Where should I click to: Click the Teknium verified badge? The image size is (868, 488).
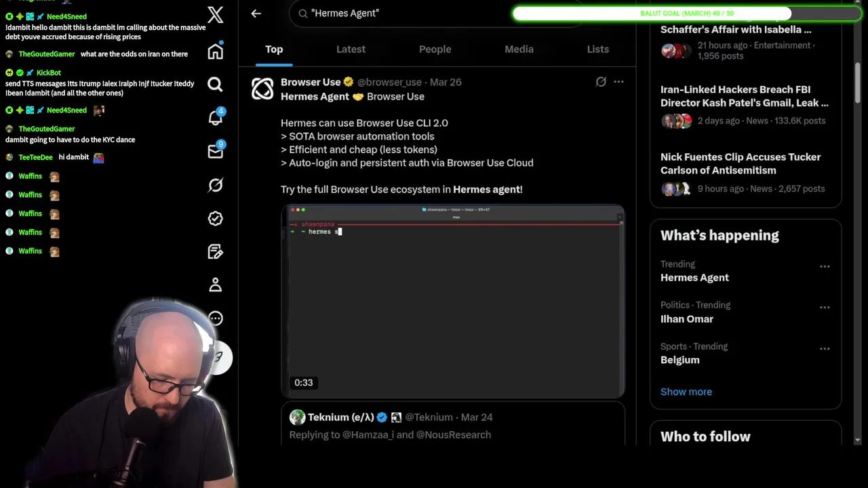382,418
